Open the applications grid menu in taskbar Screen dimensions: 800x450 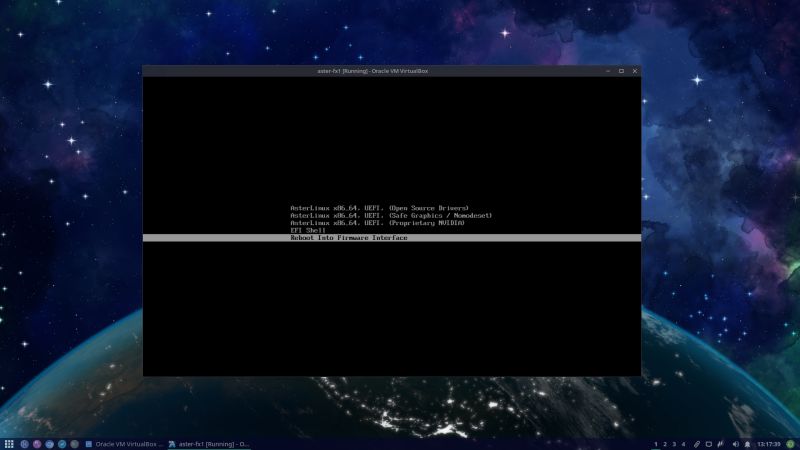[9, 444]
